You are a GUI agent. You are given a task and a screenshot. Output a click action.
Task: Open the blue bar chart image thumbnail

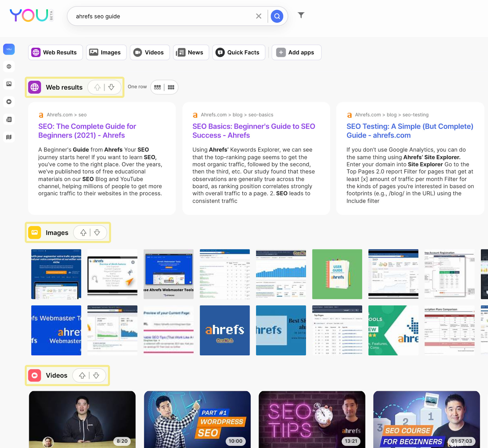[x=281, y=274]
